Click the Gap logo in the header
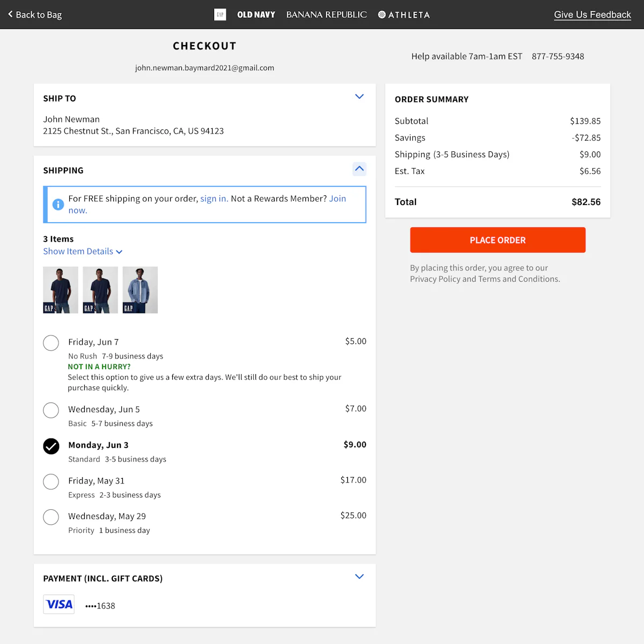The height and width of the screenshot is (644, 644). point(220,14)
